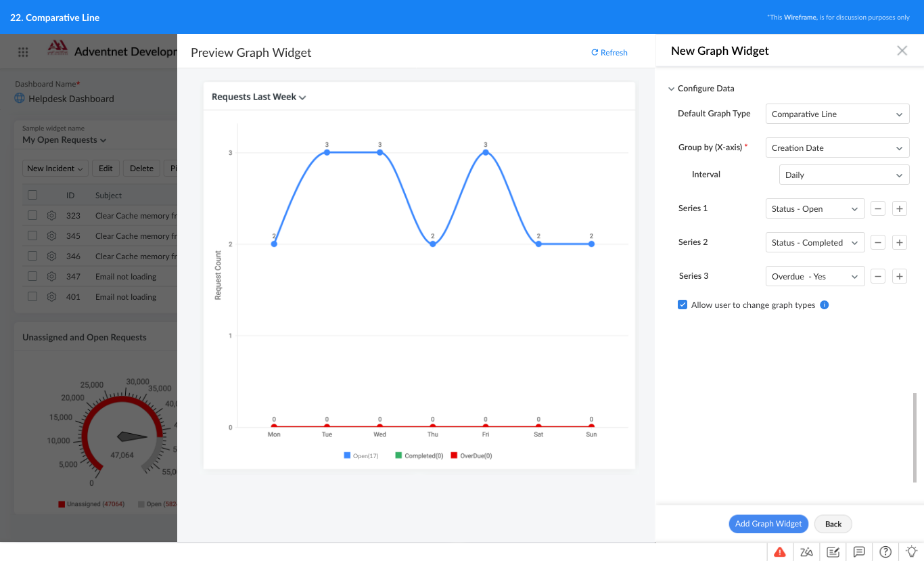Click the Adventnet logo icon
Screen dimensions: 924x561
57,47
